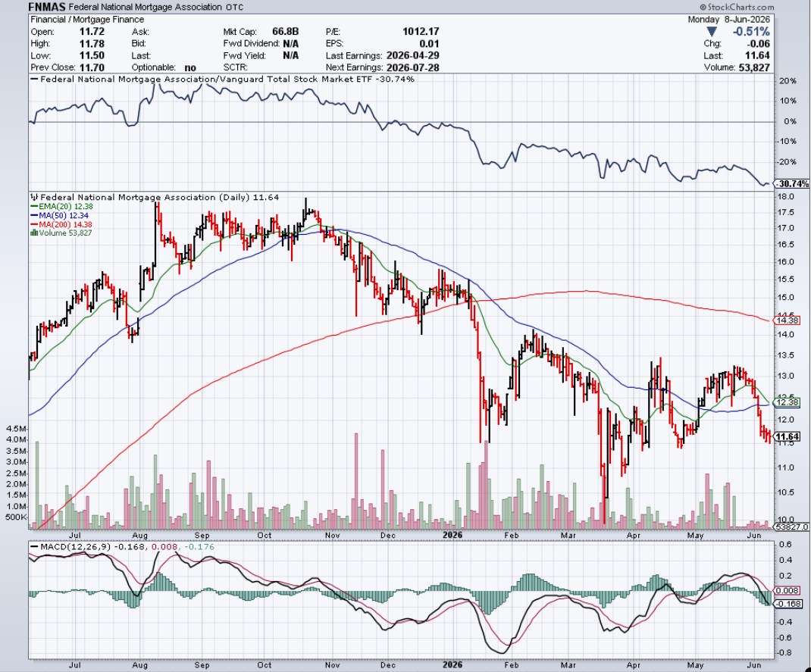Click the Last Earnings date 2026-04-29
Image resolution: width=811 pixels, height=672 pixels.
[x=413, y=55]
